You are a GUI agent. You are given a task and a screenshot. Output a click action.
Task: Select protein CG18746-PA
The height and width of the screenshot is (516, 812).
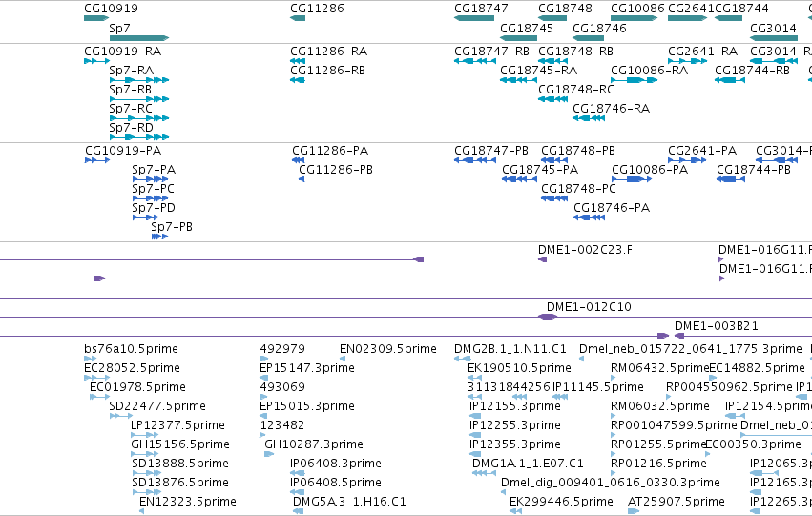612,208
